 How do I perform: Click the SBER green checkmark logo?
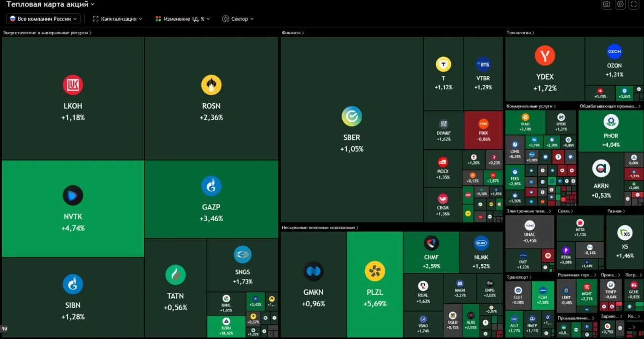pyautogui.click(x=352, y=116)
